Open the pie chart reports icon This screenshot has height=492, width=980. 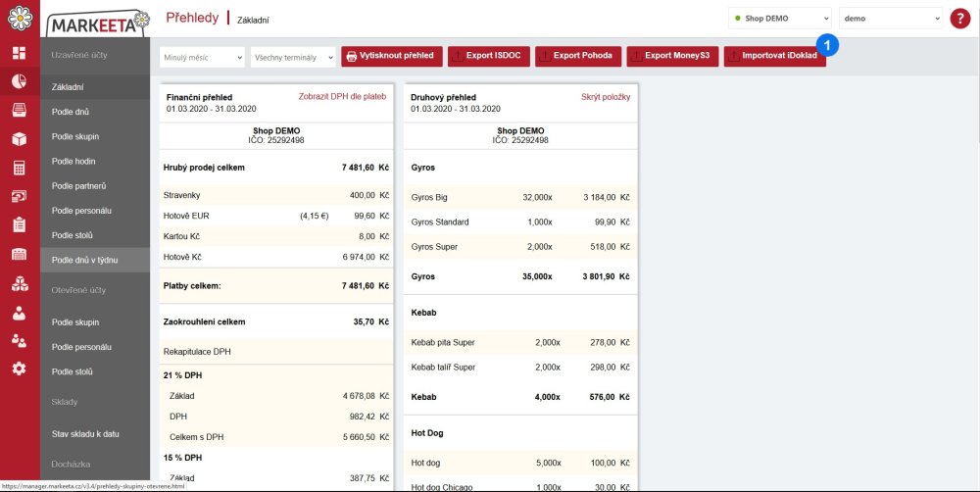20,81
